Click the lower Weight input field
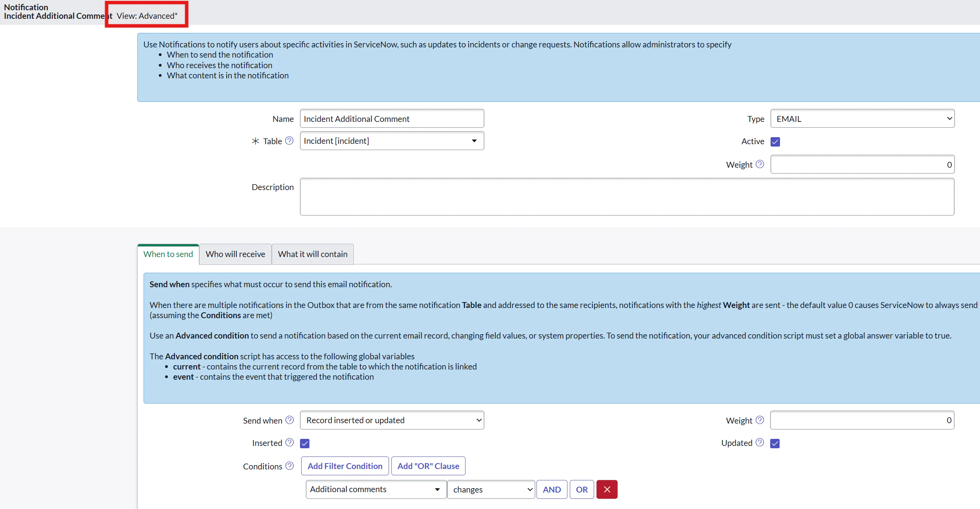 point(862,420)
